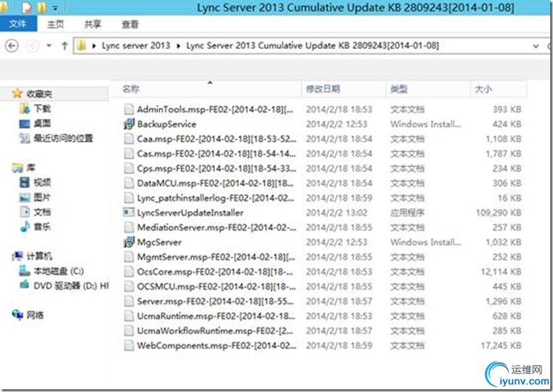Click the BackupService installer icon
Viewport: 553px width, 392px height.
tap(129, 124)
